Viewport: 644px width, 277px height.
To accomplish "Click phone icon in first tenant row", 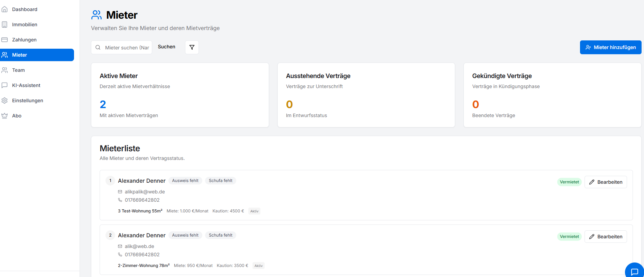I will pyautogui.click(x=120, y=200).
